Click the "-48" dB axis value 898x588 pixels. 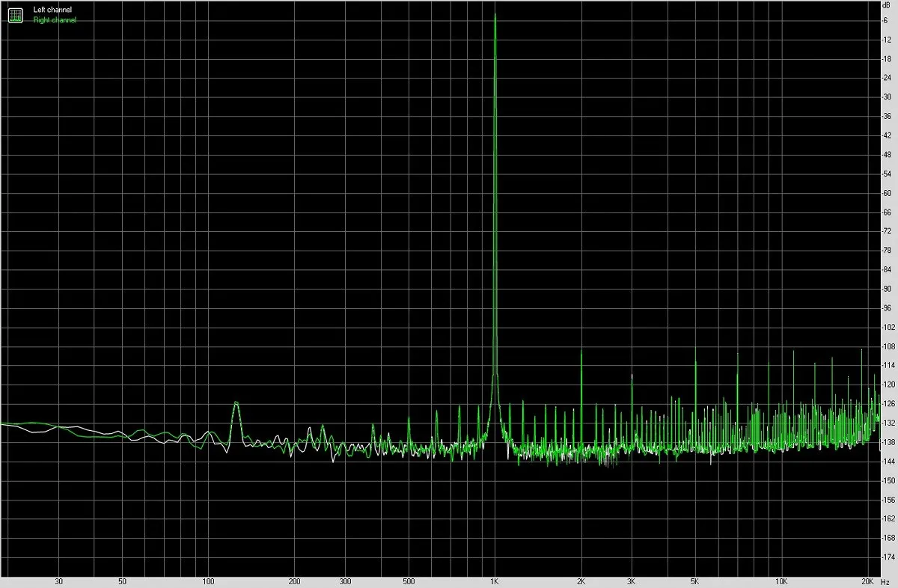click(887, 155)
